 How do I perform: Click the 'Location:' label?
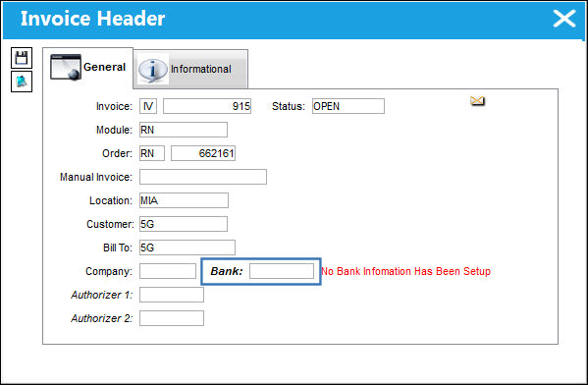pyautogui.click(x=111, y=200)
